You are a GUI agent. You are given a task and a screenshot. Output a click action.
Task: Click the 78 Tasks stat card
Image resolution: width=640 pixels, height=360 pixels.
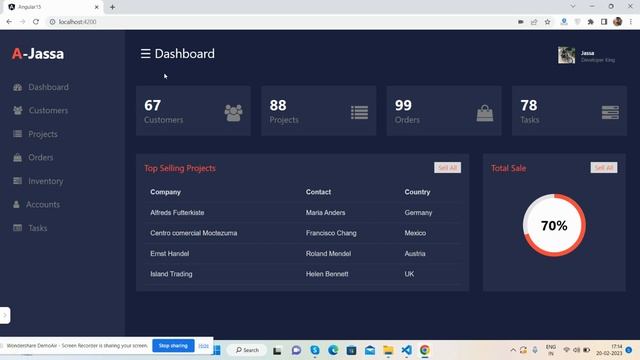569,111
